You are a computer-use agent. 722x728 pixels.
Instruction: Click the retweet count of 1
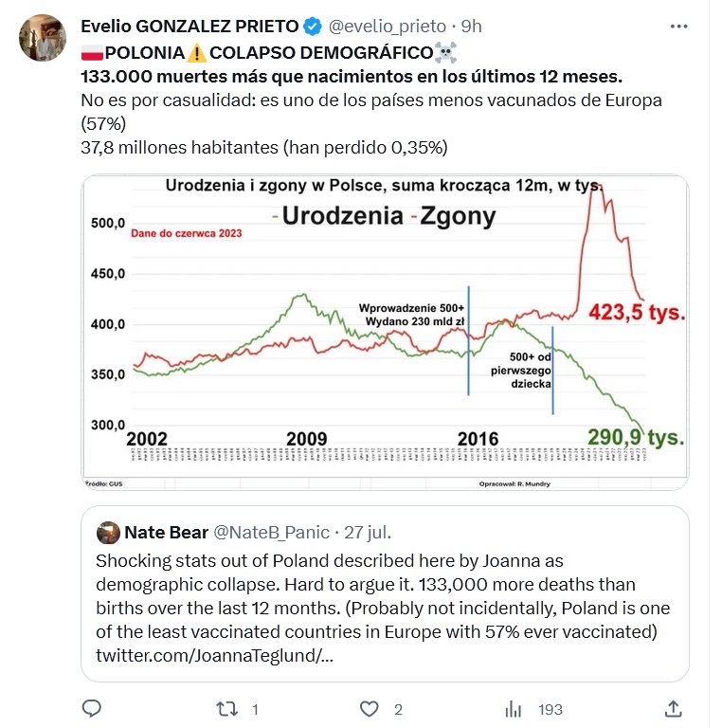(255, 709)
